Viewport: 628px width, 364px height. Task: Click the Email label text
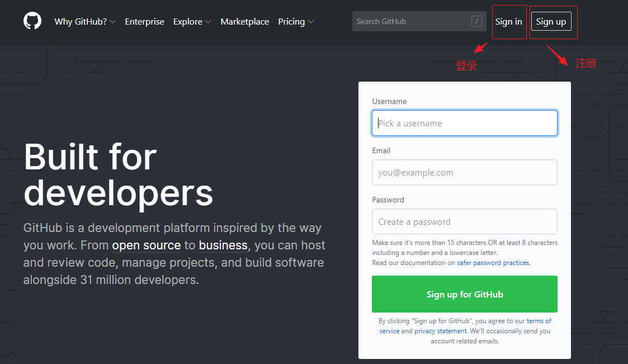coord(381,150)
